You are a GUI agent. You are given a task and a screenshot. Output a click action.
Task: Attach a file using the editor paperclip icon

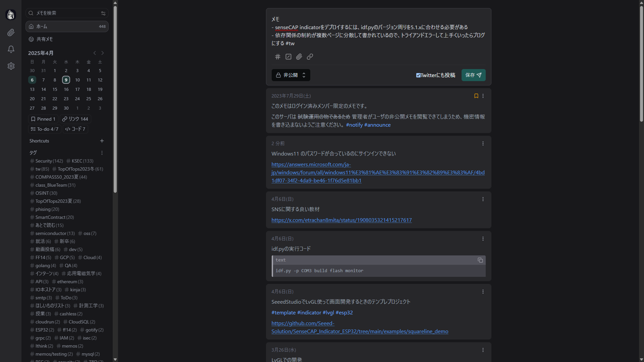click(299, 57)
